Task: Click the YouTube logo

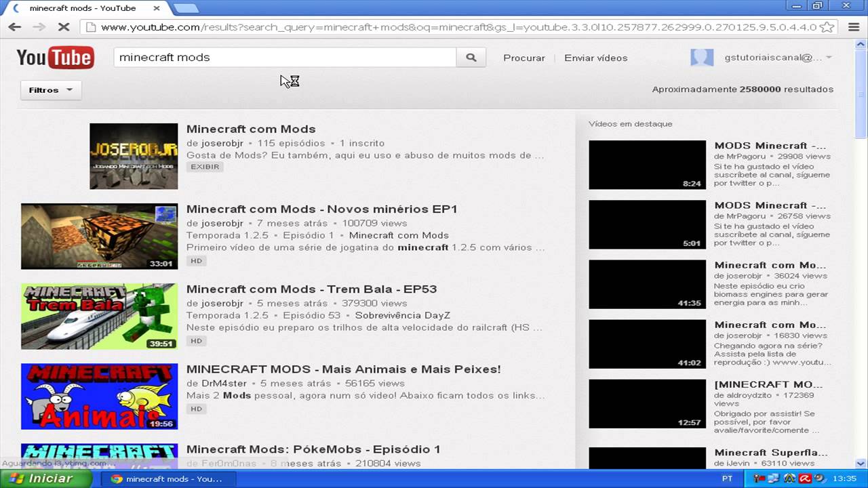Action: coord(55,58)
